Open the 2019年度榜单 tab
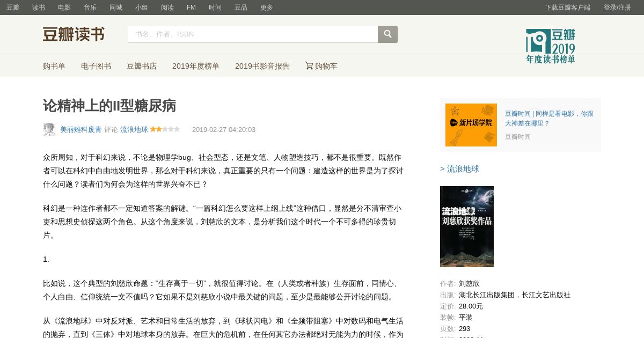Image resolution: width=644 pixels, height=338 pixels. click(196, 66)
